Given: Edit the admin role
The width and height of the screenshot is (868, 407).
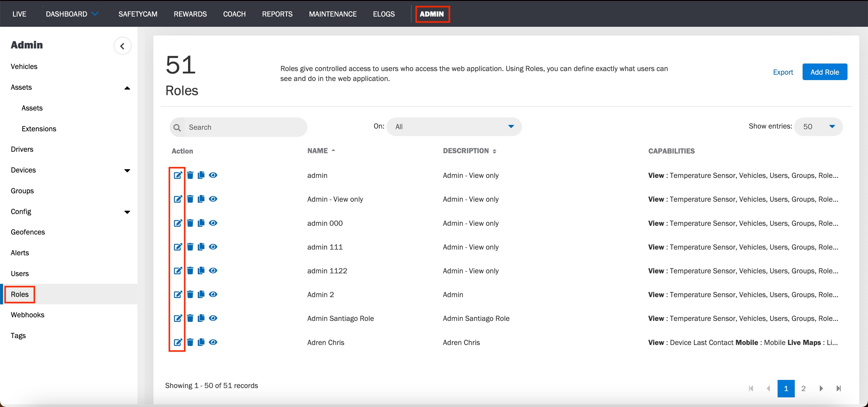Looking at the screenshot, I should (178, 175).
